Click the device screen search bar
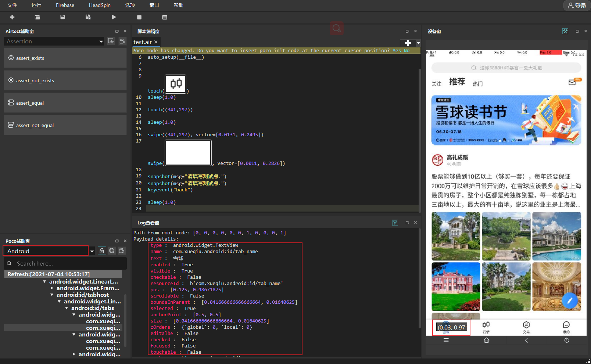Viewport: 591px width, 364px height. click(506, 68)
